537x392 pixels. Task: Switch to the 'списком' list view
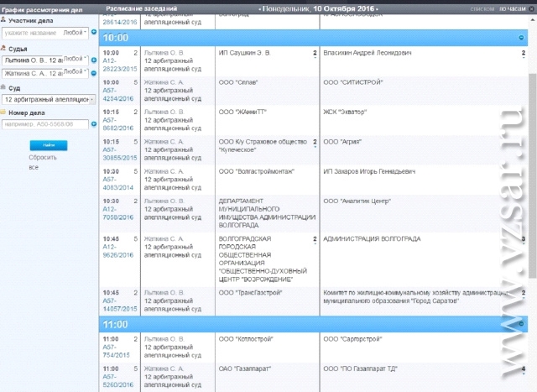click(482, 8)
